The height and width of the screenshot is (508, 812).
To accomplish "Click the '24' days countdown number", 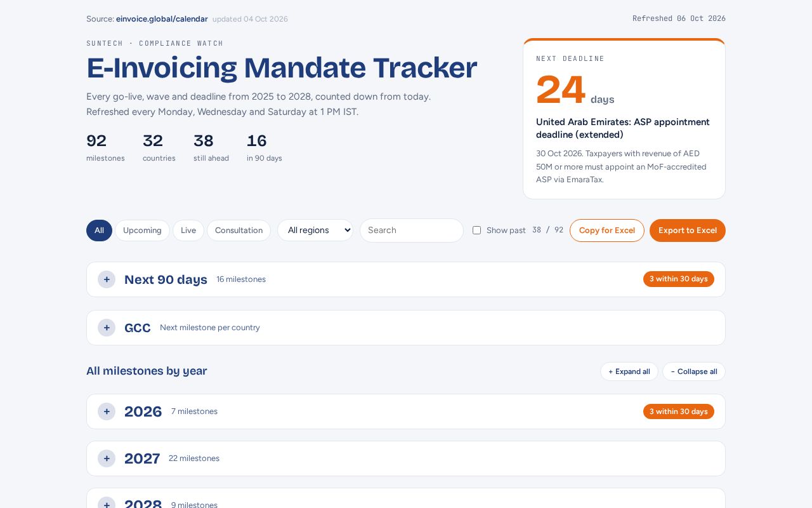I will (561, 90).
